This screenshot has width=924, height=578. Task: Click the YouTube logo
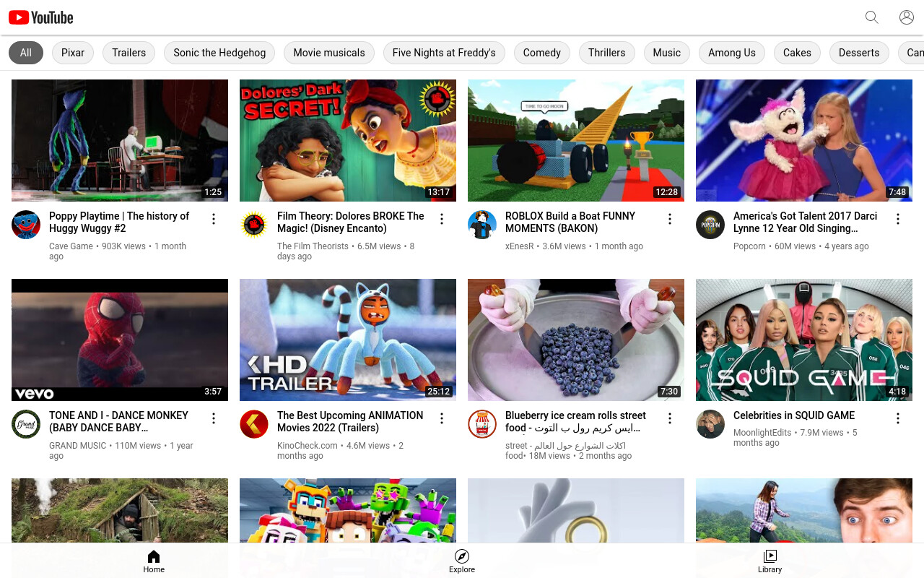[41, 17]
